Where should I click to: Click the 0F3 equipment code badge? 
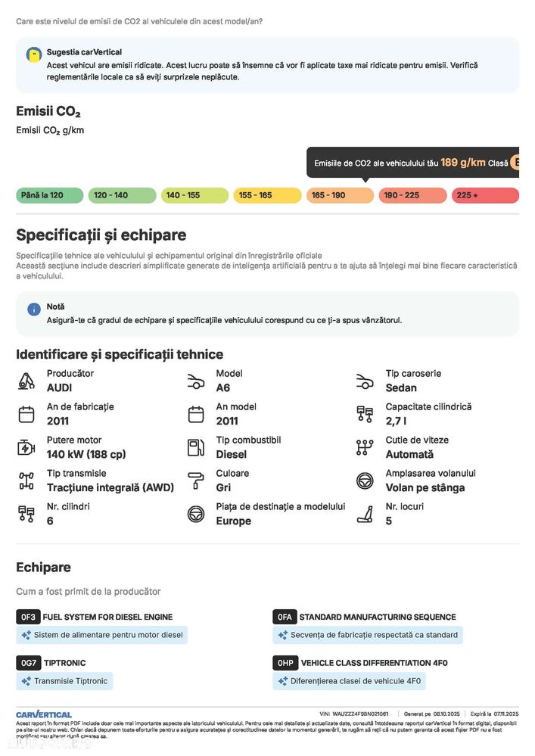click(x=28, y=617)
